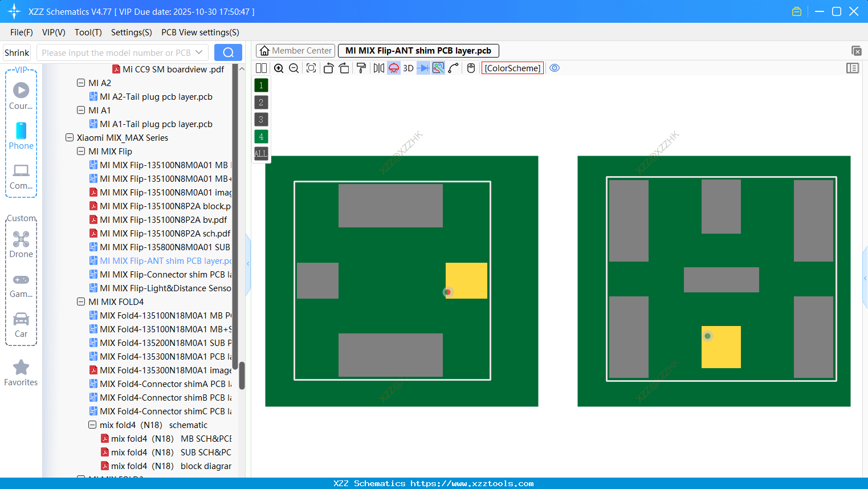868x489 pixels.
Task: Click the center gray pad on right board
Action: [x=722, y=280]
